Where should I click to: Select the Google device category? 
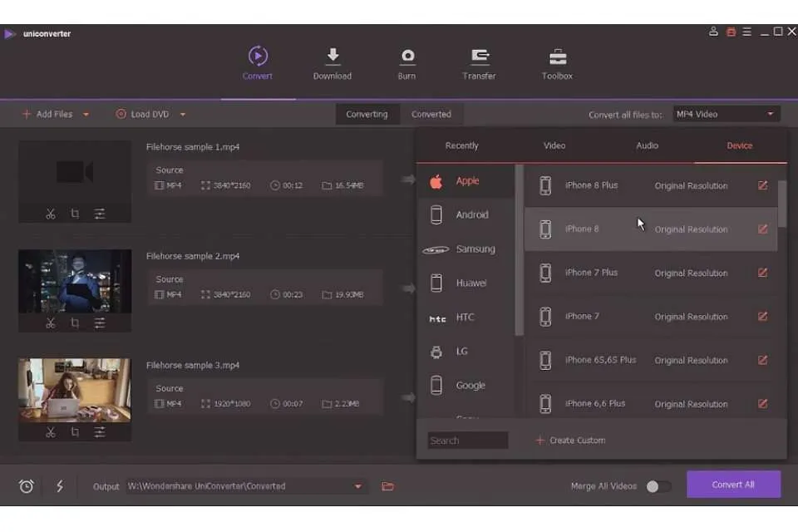(x=466, y=386)
